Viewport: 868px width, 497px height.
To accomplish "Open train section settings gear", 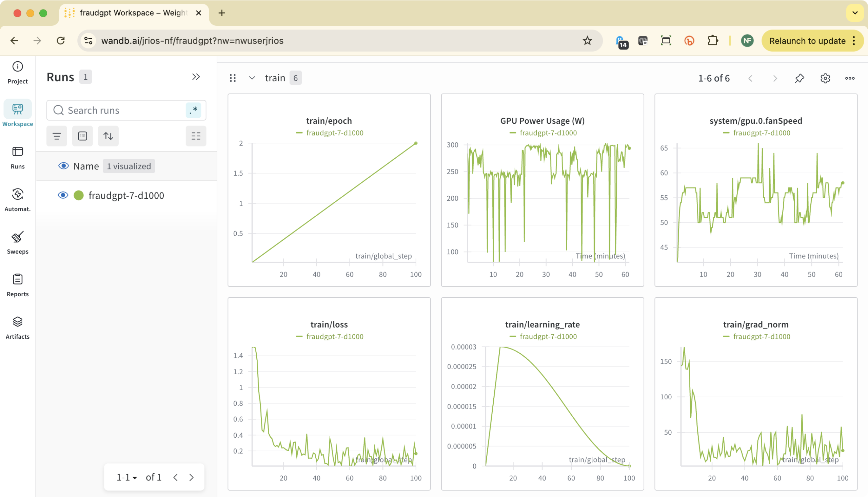I will tap(825, 78).
